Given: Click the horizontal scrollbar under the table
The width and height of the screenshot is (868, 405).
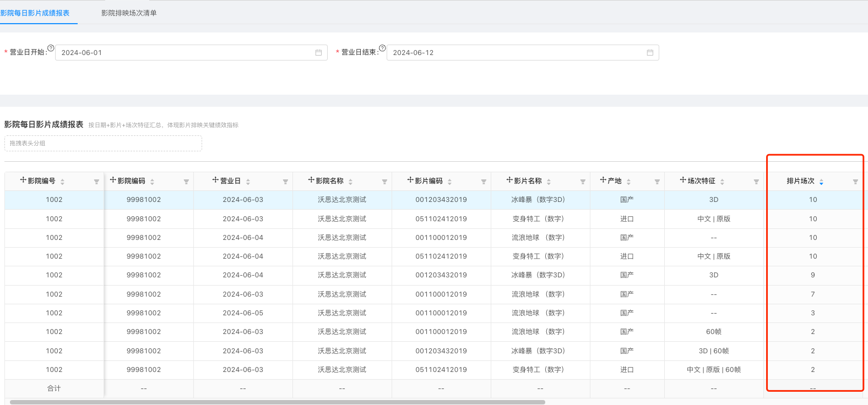Looking at the screenshot, I should click(278, 402).
